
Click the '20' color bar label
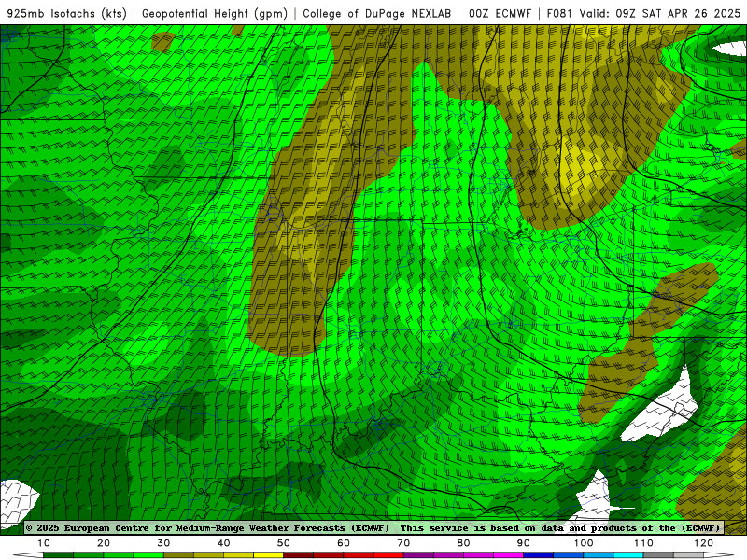coord(104,543)
